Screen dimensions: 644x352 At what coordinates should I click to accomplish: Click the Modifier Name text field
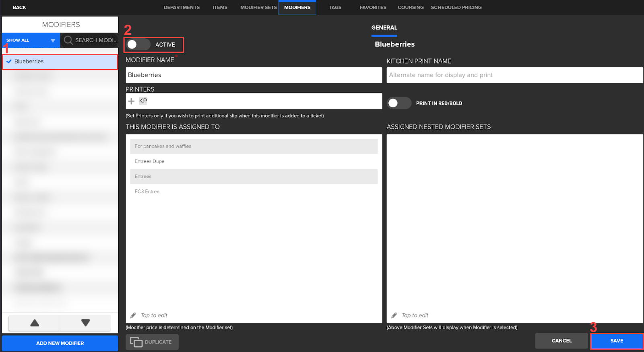click(x=254, y=75)
